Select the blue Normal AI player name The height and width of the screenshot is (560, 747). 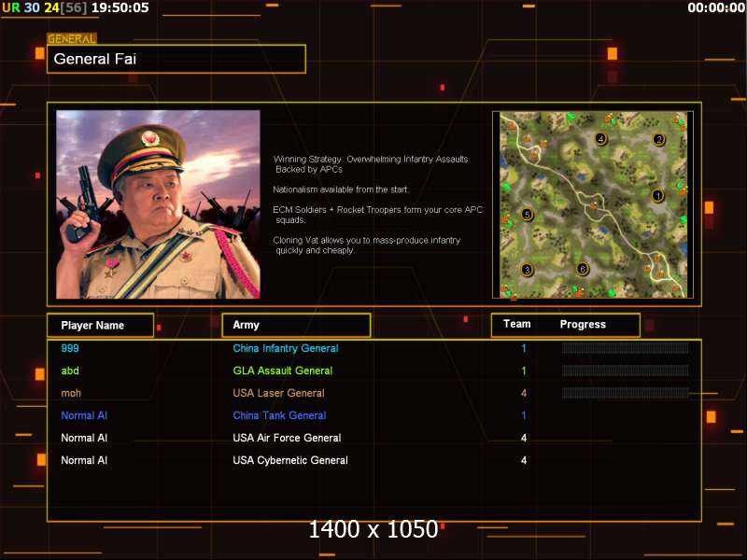coord(84,415)
